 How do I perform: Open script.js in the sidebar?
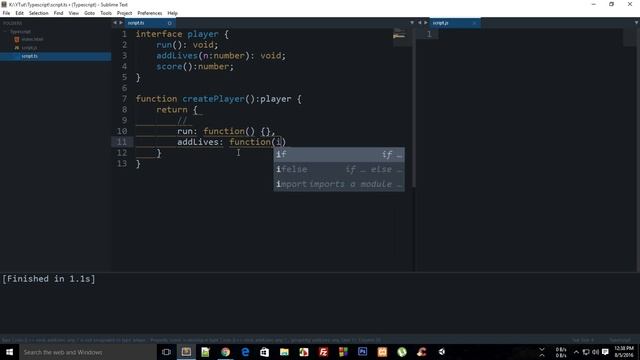coord(29,48)
